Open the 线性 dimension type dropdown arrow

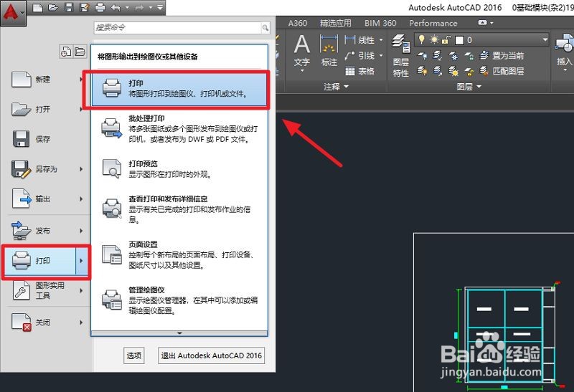[381, 40]
